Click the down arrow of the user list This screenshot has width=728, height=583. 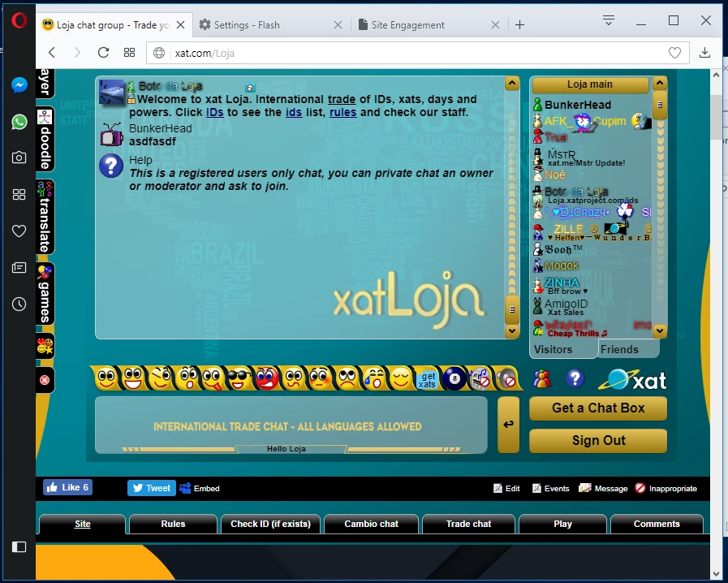pyautogui.click(x=660, y=331)
